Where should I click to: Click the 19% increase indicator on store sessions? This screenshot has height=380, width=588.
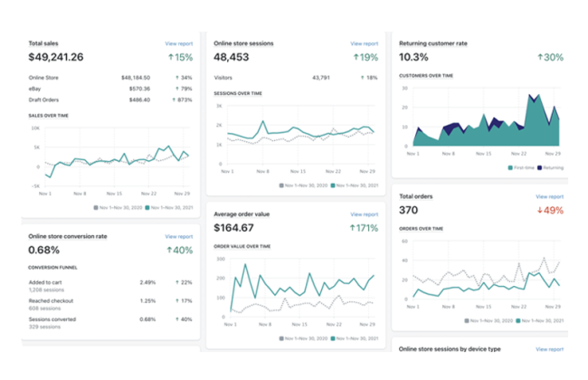(x=365, y=57)
